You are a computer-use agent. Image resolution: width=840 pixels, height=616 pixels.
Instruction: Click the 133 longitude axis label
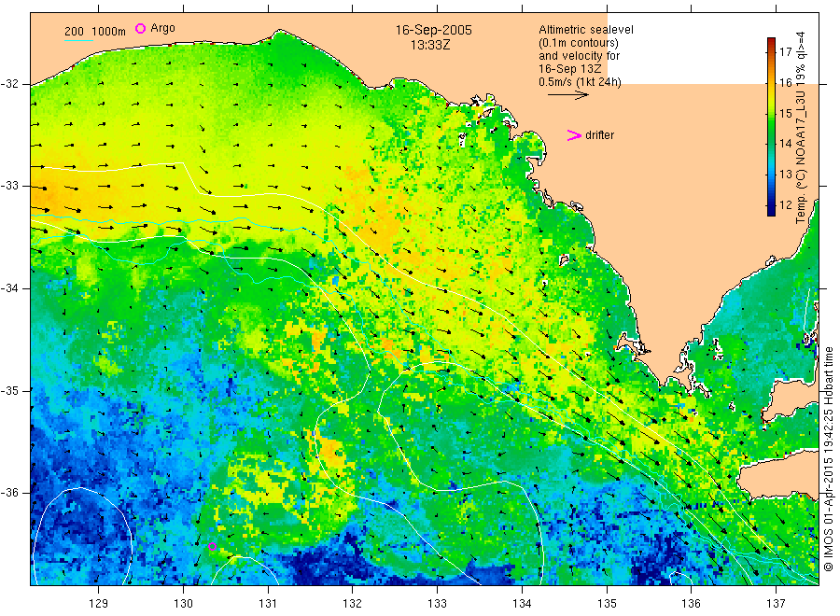click(437, 604)
